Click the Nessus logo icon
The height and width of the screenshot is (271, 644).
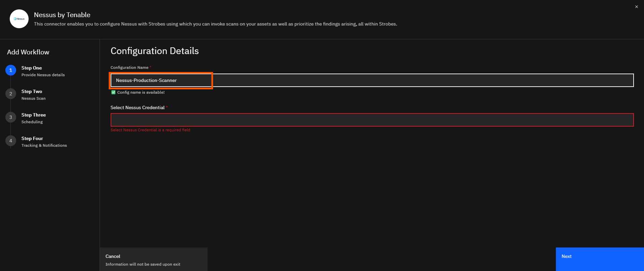click(x=19, y=19)
